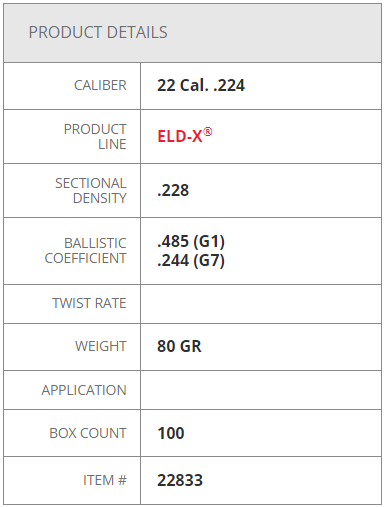
Task: Click the TWIST RATE label
Action: click(89, 303)
